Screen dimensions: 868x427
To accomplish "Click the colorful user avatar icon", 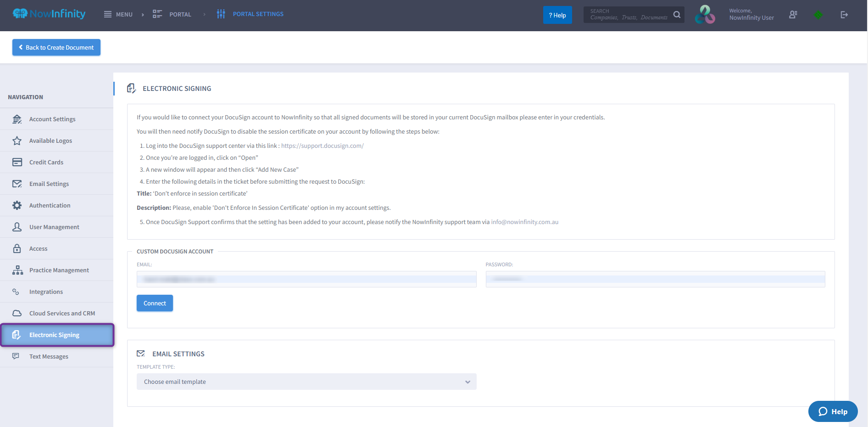I will point(705,15).
